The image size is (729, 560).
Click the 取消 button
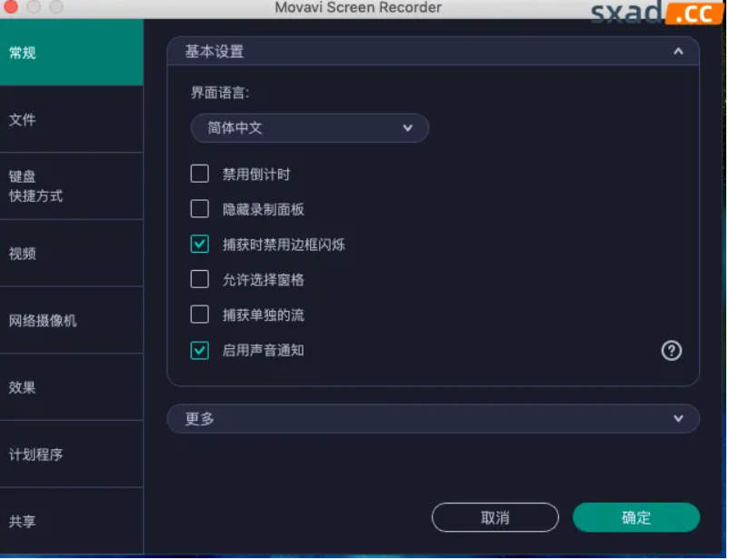496,518
